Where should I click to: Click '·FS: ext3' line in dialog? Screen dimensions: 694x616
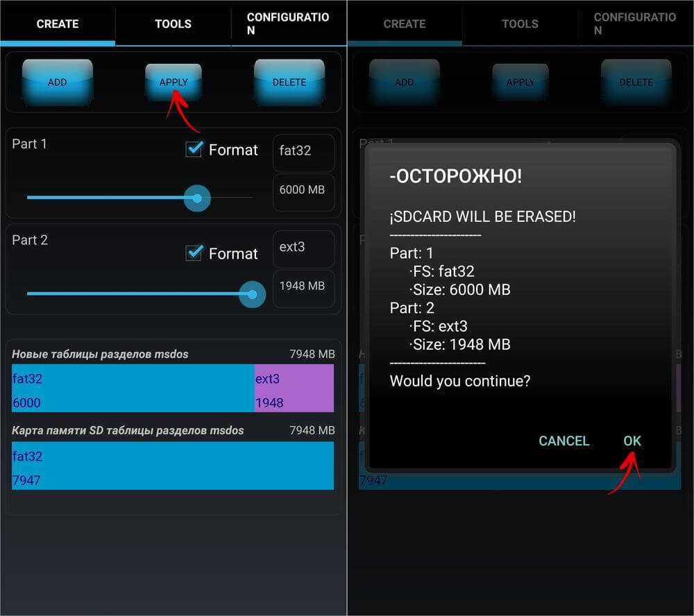point(438,326)
